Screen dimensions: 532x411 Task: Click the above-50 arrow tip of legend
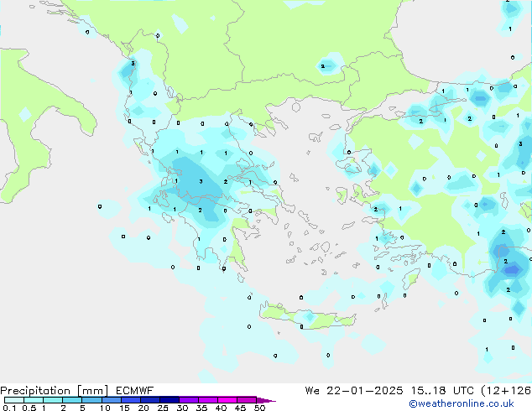[x=266, y=400]
